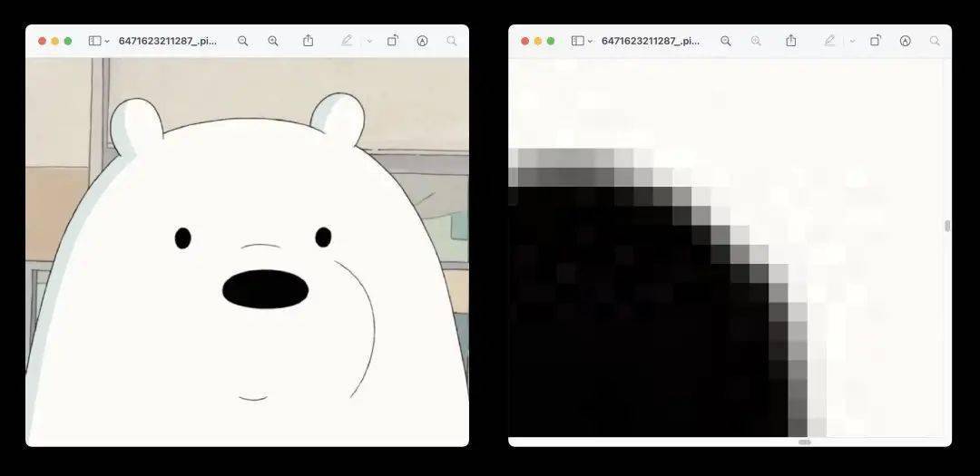
Task: Zoom in on the left Preview window
Action: click(x=273, y=41)
